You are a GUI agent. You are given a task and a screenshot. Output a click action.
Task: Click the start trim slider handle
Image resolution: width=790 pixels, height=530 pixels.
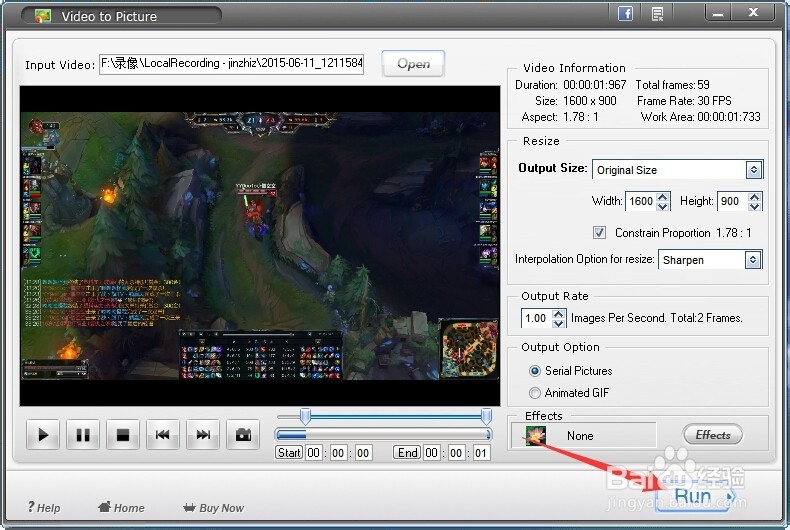click(305, 416)
